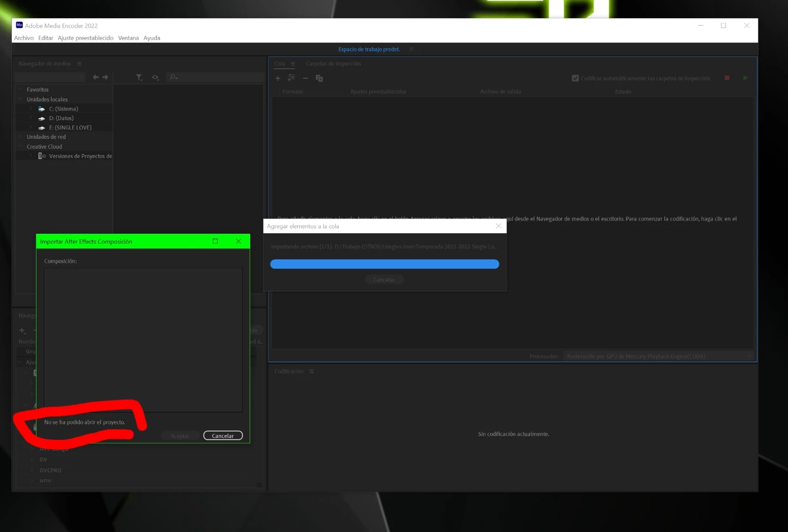The image size is (788, 532).
Task: Open the Editar menu
Action: (x=46, y=38)
